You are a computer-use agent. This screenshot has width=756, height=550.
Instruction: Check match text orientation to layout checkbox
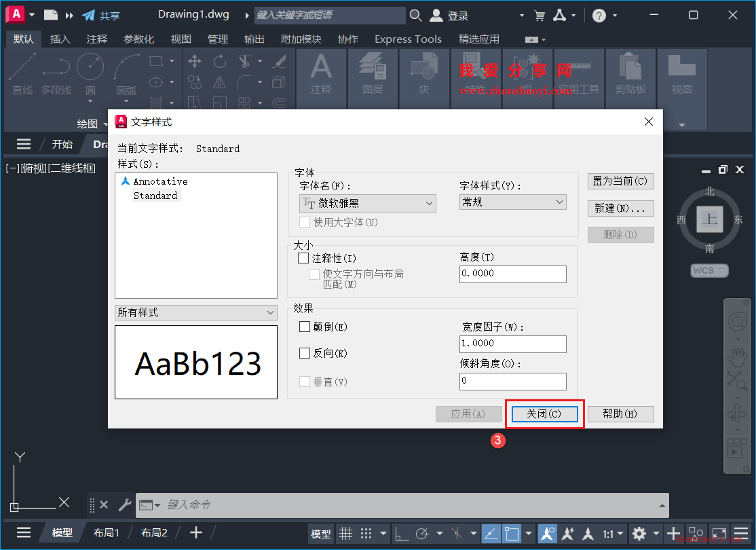point(314,274)
